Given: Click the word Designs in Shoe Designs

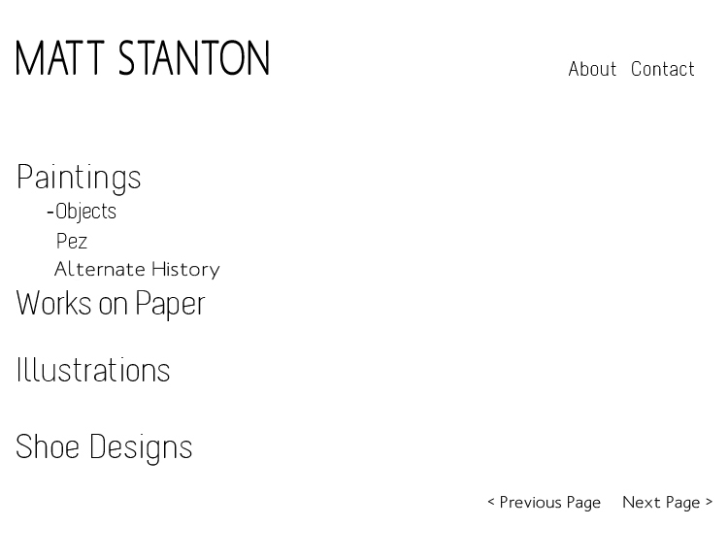Looking at the screenshot, I should pyautogui.click(x=141, y=446).
